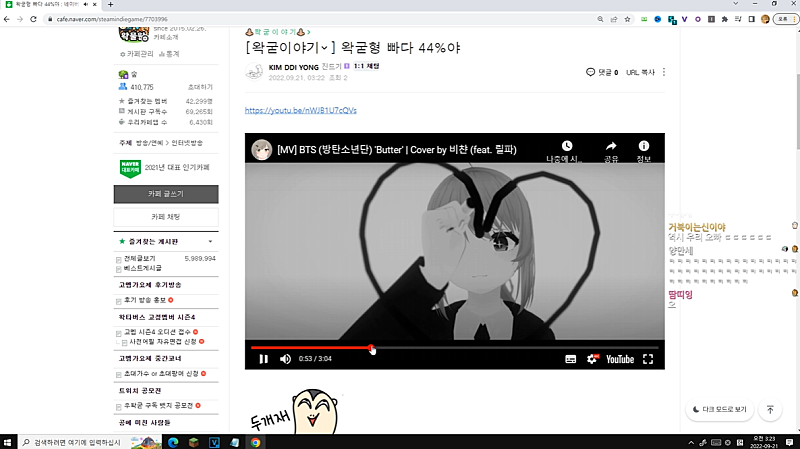Click the 즐겨찾는 멤버 star row
The image size is (800, 449).
pyautogui.click(x=165, y=101)
